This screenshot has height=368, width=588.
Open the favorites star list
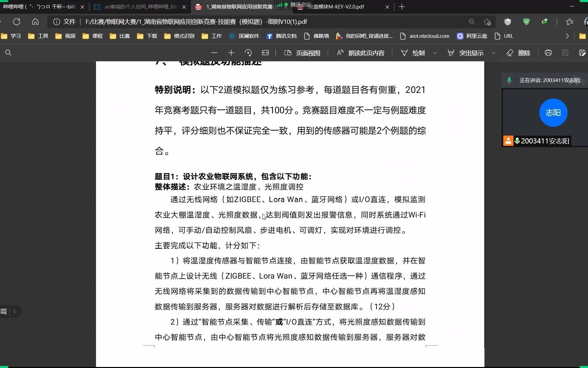click(570, 22)
